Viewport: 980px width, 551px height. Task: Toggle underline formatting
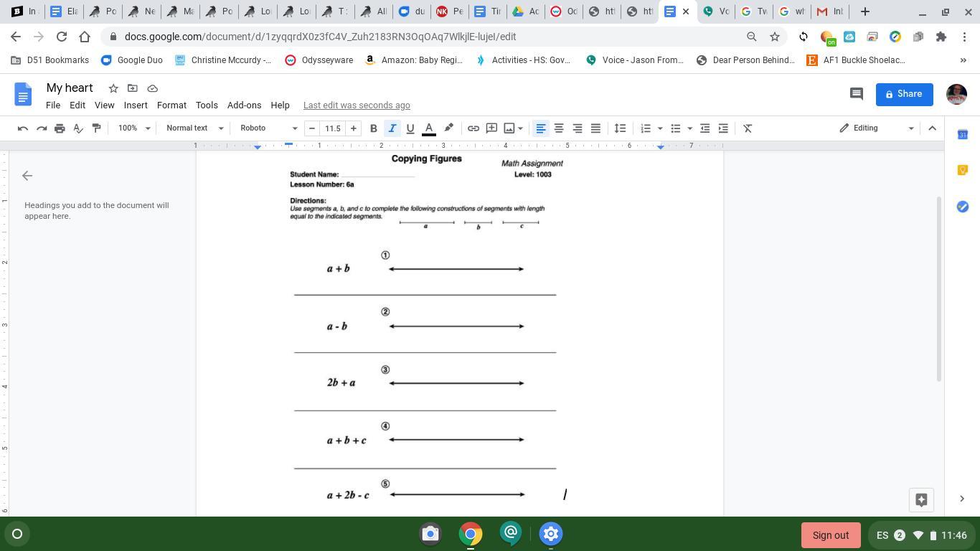(x=410, y=128)
